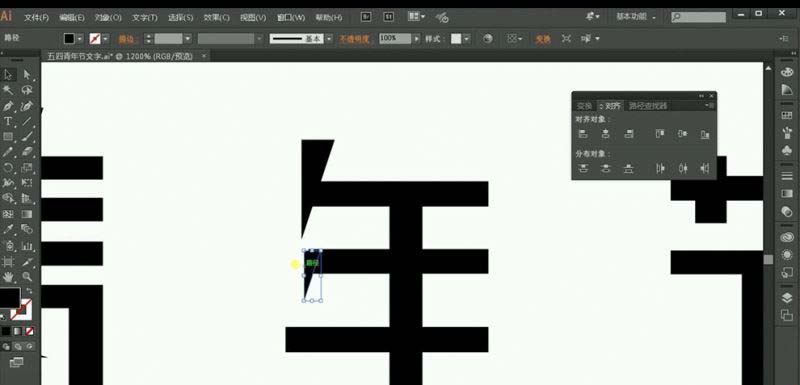The height and width of the screenshot is (385, 800).
Task: Click the stroke swatch in toolbar
Action: tap(21, 310)
